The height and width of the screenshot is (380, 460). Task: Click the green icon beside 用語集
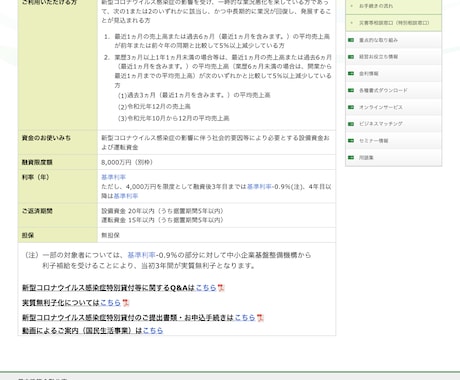(x=351, y=157)
